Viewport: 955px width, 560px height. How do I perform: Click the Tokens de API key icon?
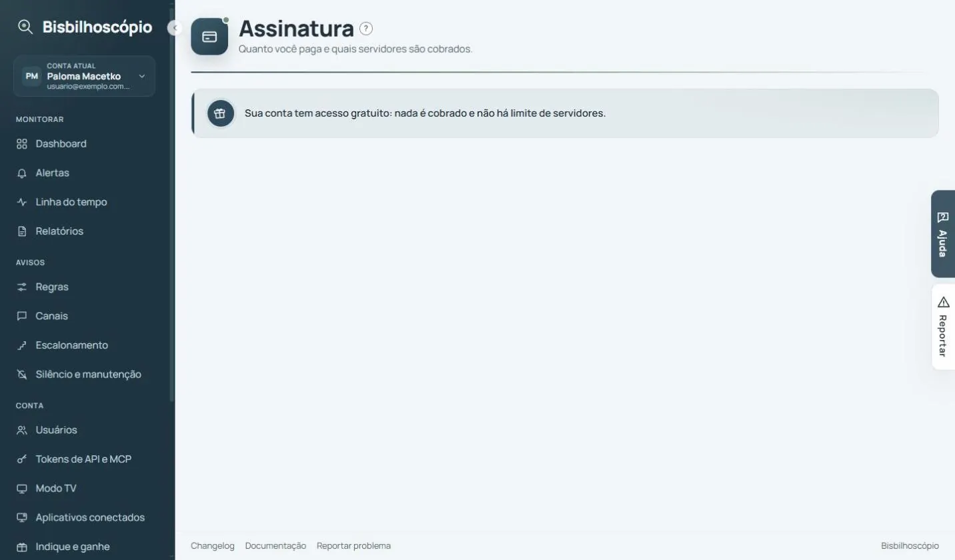22,459
